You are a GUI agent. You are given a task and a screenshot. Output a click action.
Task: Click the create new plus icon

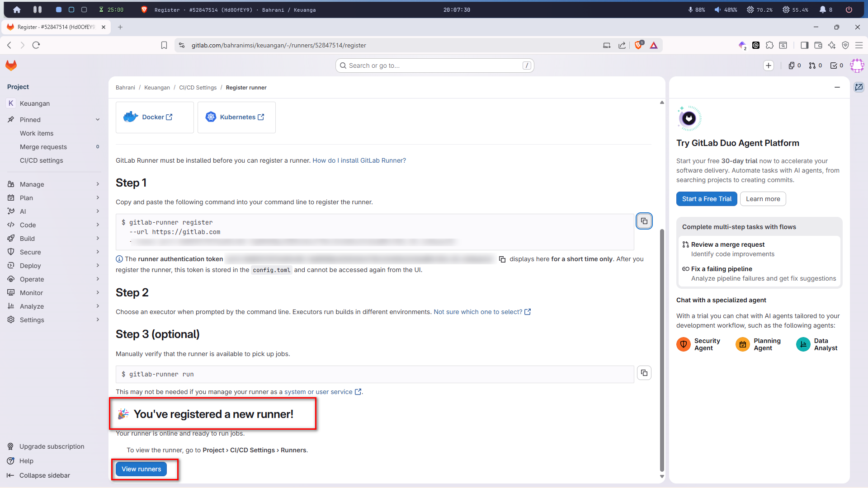[x=769, y=66]
